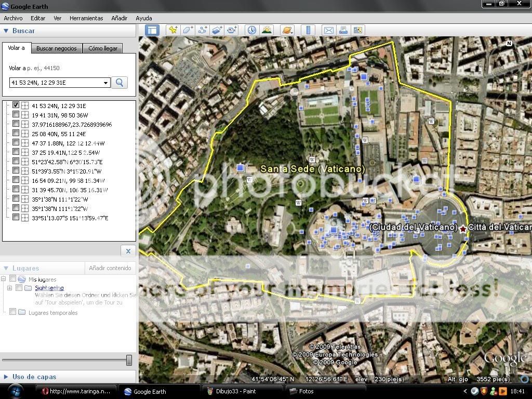This screenshot has height=399, width=532.
Task: Select the 31 39 45.70N result row
Action: pyautogui.click(x=70, y=190)
